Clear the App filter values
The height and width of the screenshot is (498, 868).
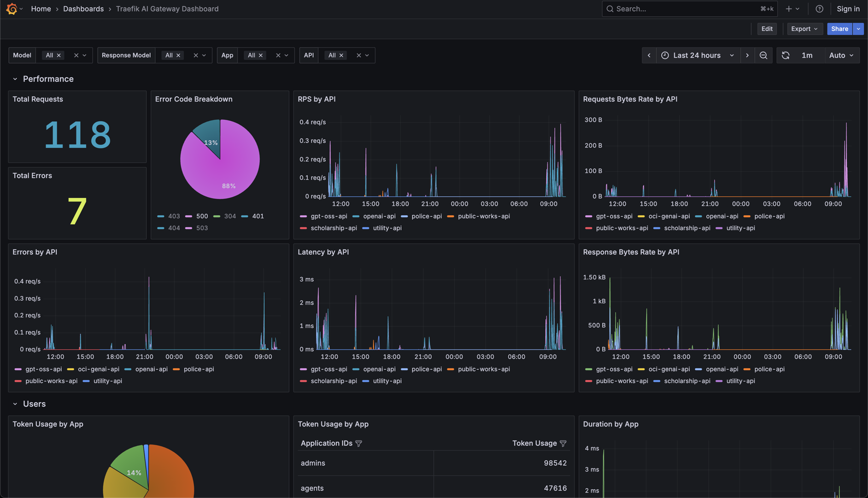(x=278, y=55)
